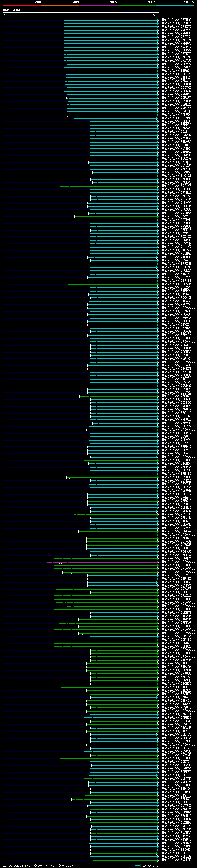Select hit UniRef100_C1EHF9

pyautogui.click(x=177, y=612)
